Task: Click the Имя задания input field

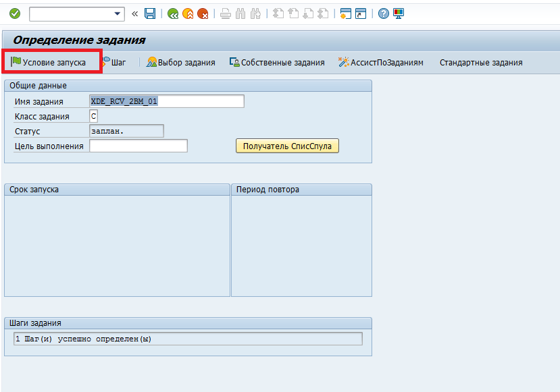Action: [x=166, y=101]
